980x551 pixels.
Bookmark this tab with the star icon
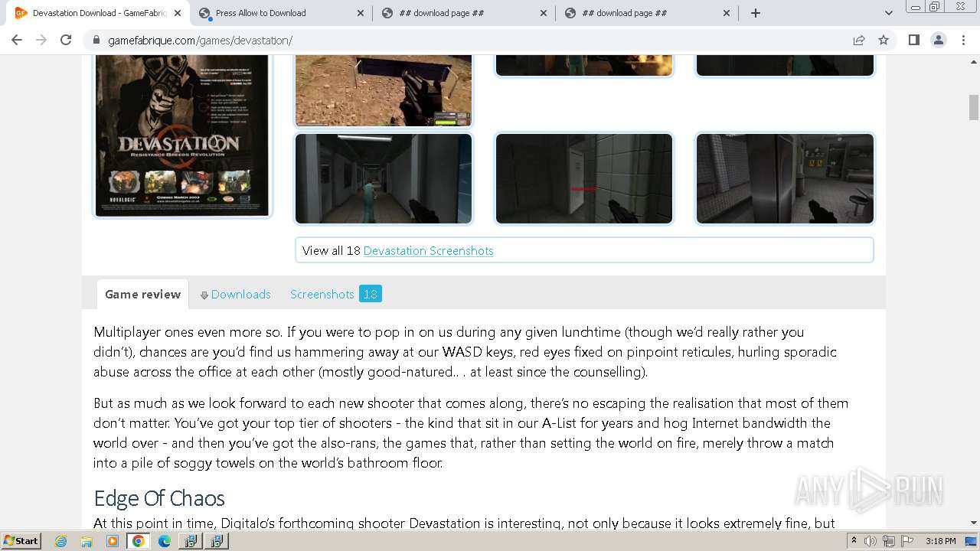click(x=884, y=40)
